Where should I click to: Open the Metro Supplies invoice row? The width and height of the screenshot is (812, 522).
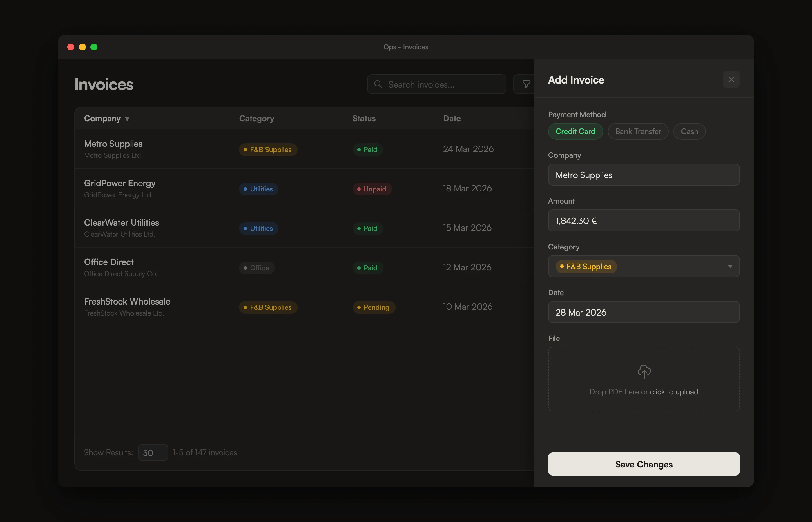tap(304, 149)
